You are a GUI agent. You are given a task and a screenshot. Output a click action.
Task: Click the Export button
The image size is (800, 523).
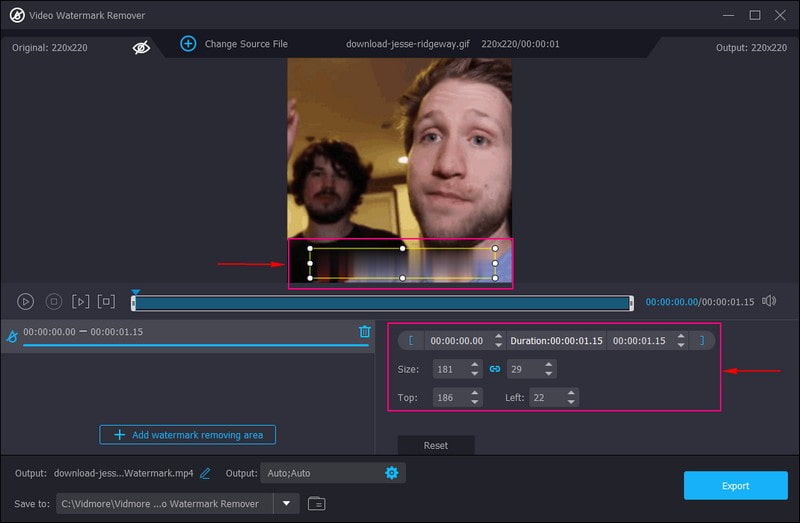pos(735,486)
